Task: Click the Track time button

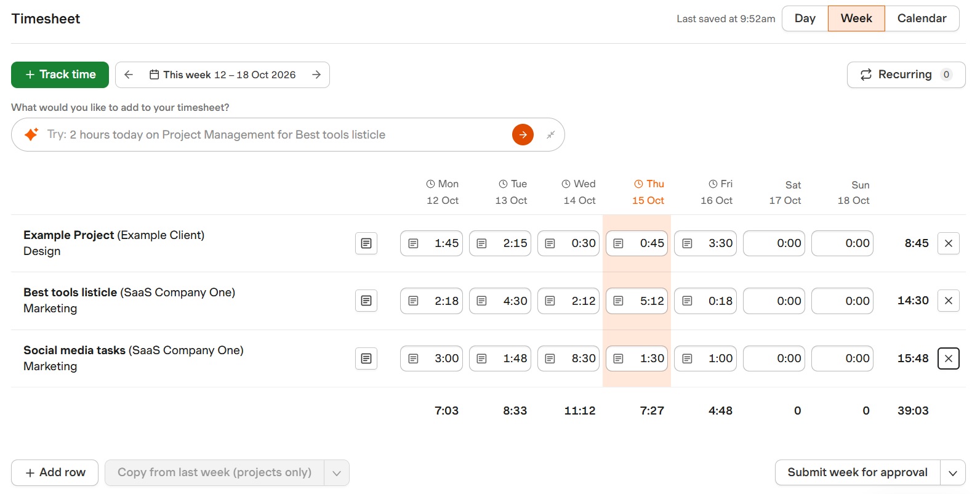Action: coord(60,75)
